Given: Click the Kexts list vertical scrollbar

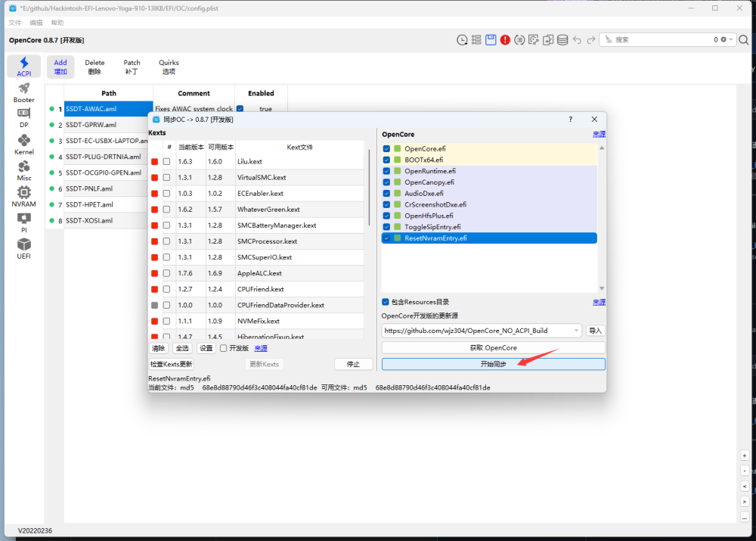Looking at the screenshot, I should click(x=369, y=188).
